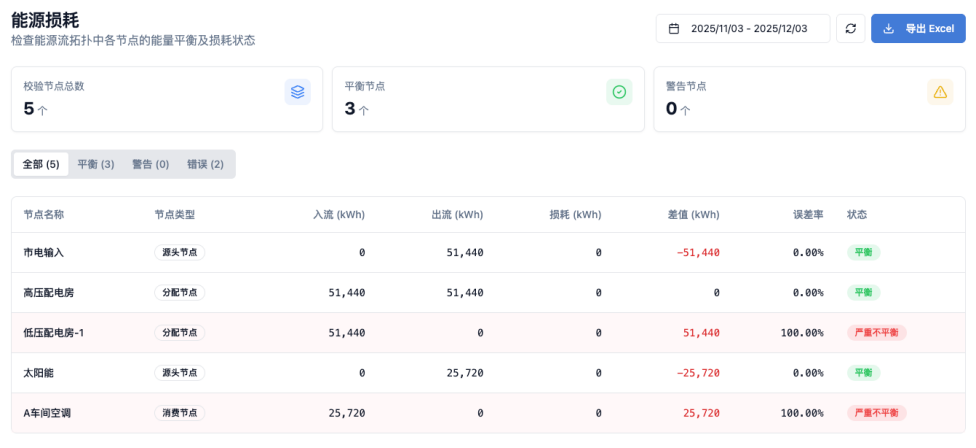
Task: Click 严重不平衡 badge in 低压配电房-1 row
Action: pyautogui.click(x=876, y=333)
